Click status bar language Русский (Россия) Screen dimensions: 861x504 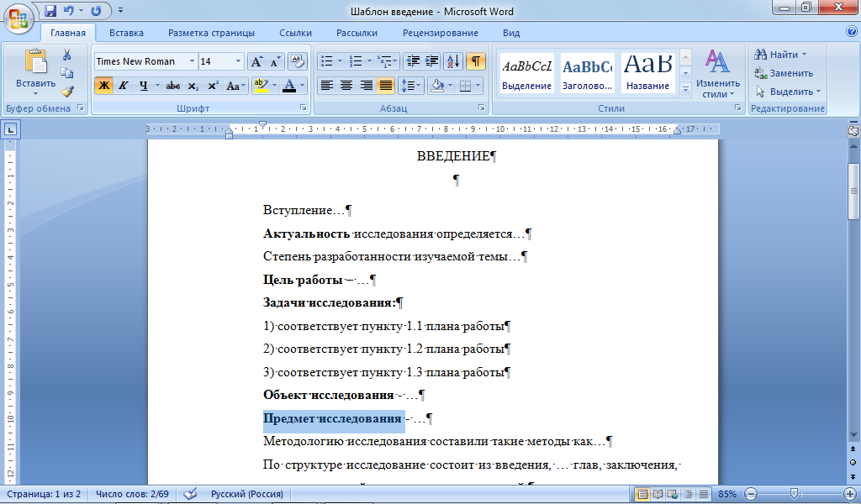coord(247,494)
